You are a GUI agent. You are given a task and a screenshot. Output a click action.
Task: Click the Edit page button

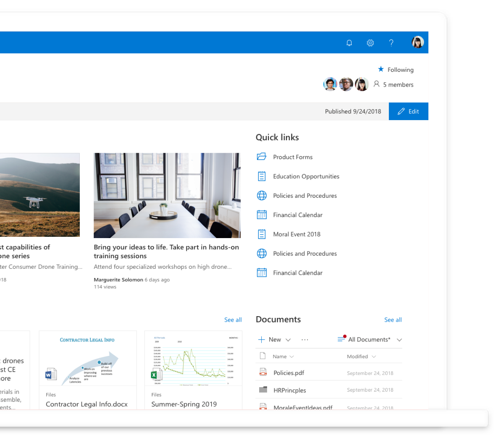(x=408, y=111)
